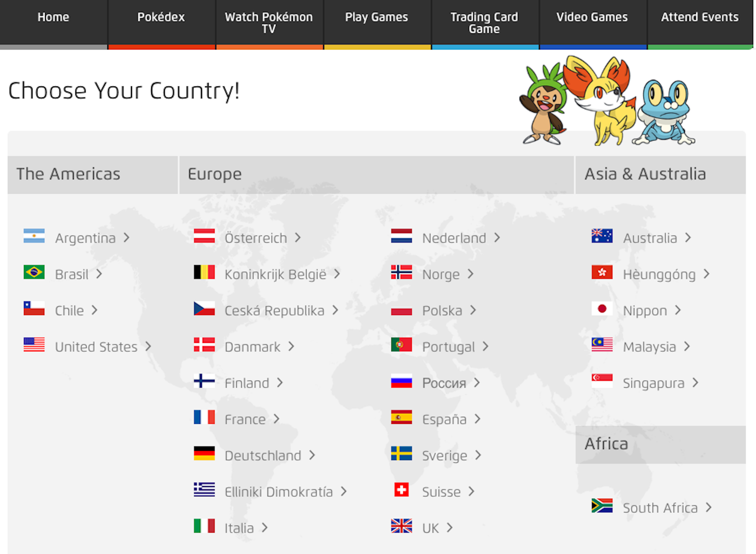The height and width of the screenshot is (554, 756).
Task: Click the Portugal flag icon
Action: click(x=401, y=345)
